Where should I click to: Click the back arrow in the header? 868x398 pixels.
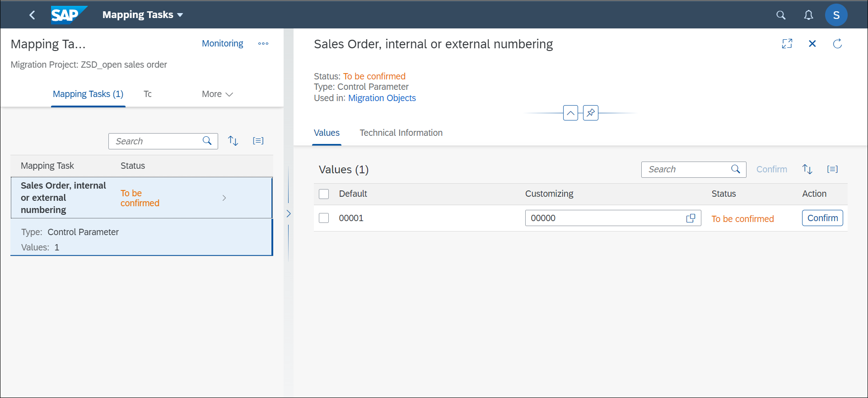[32, 15]
